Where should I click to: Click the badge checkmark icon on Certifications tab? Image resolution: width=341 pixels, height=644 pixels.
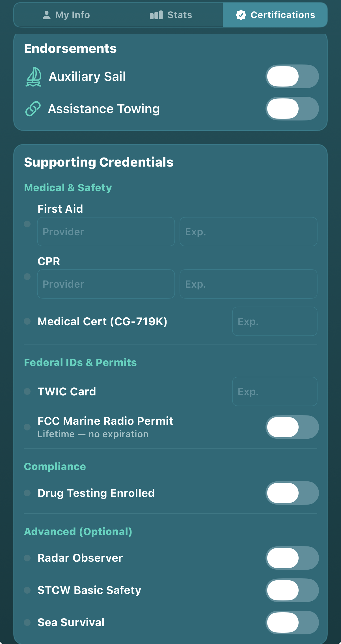click(241, 15)
